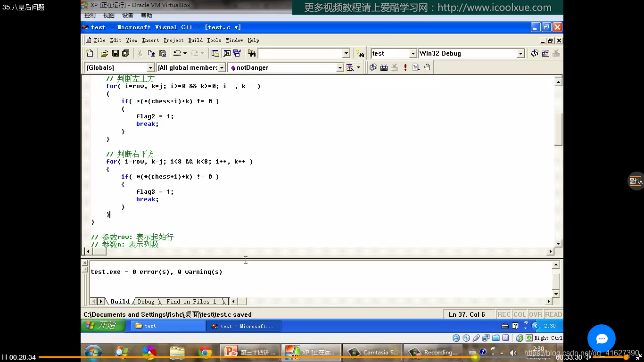Click the Camtasia S... taskbar button

(x=373, y=352)
